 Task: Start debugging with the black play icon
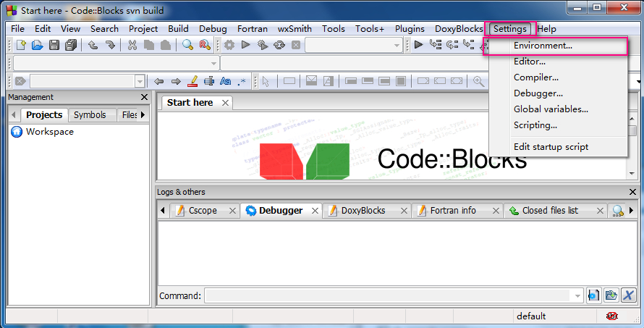click(x=418, y=44)
